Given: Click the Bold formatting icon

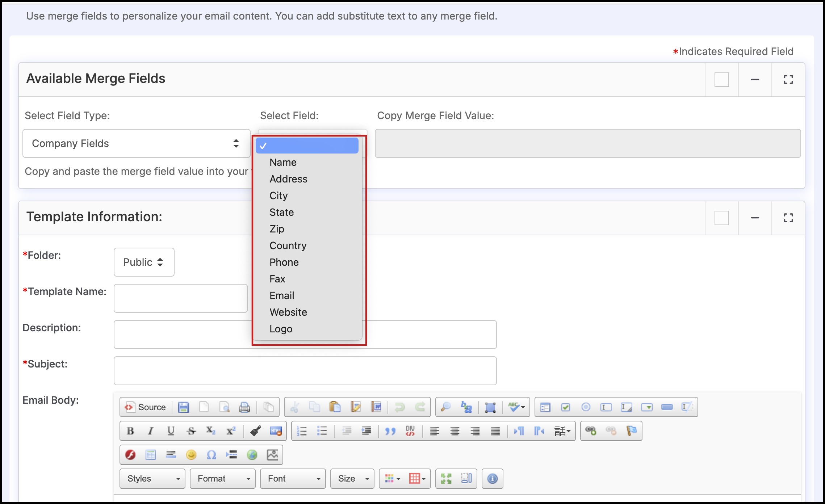Looking at the screenshot, I should (x=130, y=431).
